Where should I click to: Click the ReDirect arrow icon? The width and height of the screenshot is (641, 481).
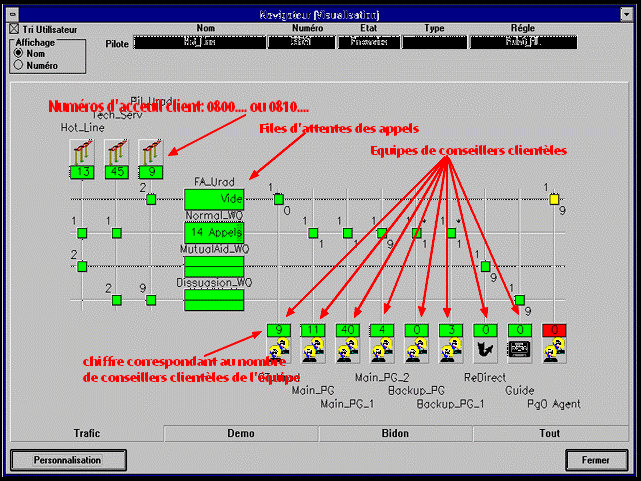click(485, 349)
